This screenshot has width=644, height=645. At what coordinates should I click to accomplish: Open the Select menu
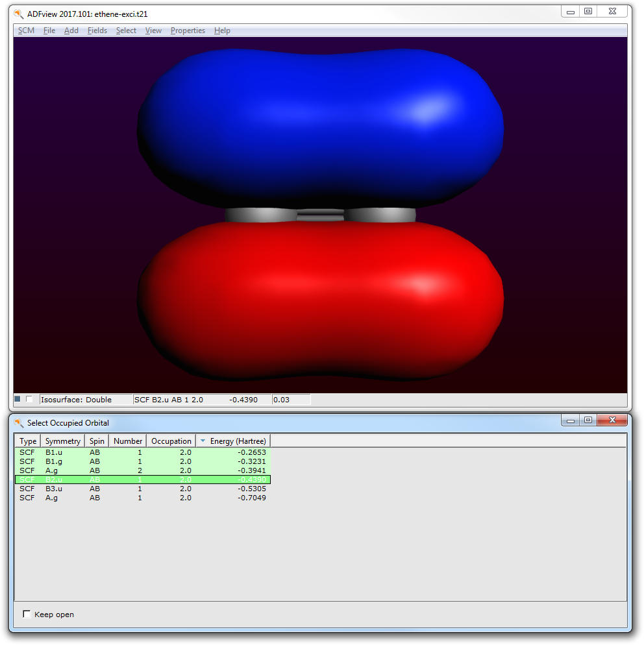coord(126,30)
